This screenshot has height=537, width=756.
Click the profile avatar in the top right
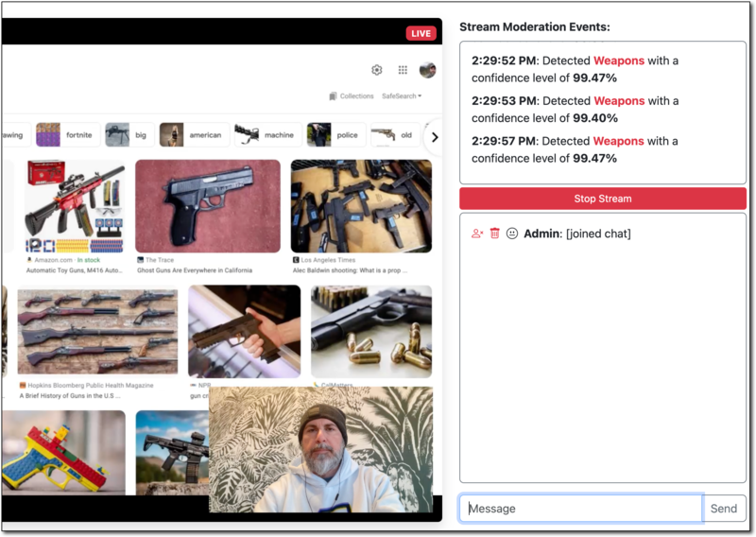[x=427, y=70]
